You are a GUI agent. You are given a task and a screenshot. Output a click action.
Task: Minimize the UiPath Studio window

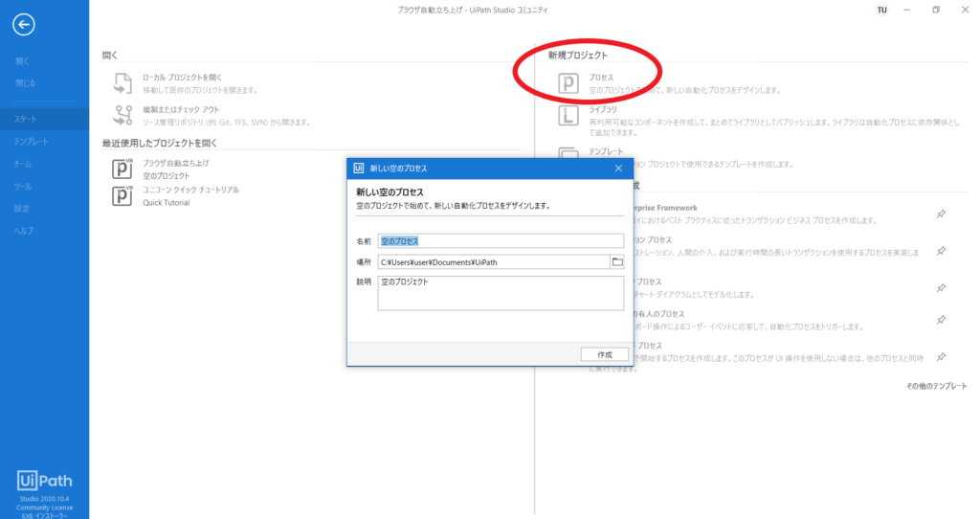pos(906,10)
